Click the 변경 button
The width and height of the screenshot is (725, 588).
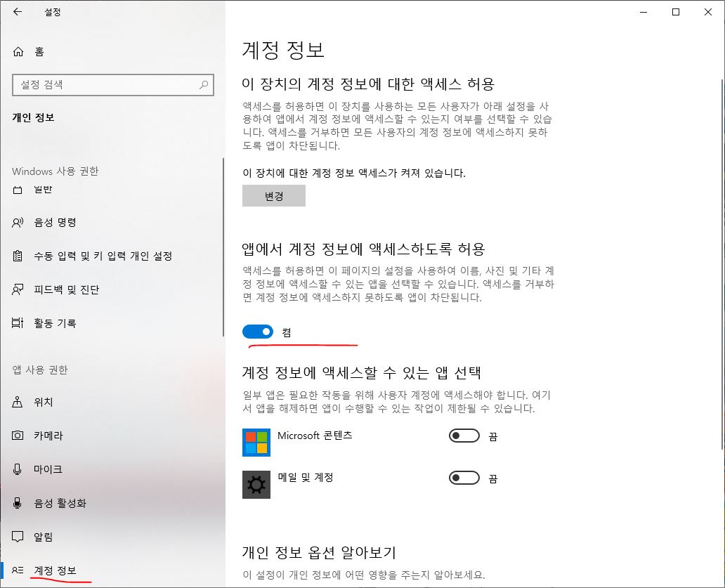pos(274,195)
